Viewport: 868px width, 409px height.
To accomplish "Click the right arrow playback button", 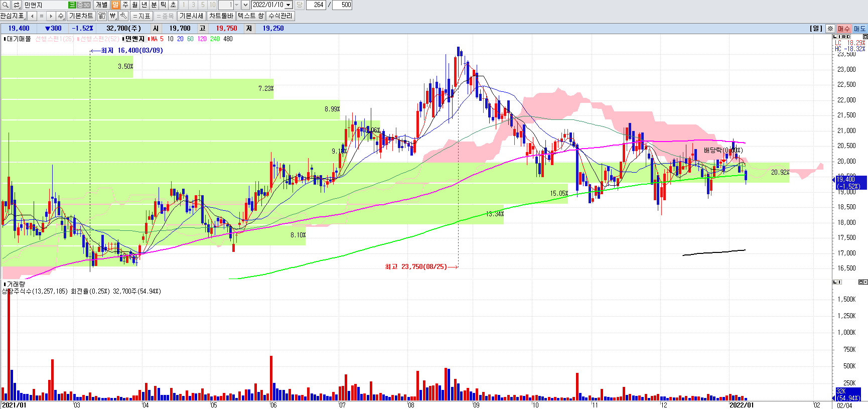I will 51,16.
